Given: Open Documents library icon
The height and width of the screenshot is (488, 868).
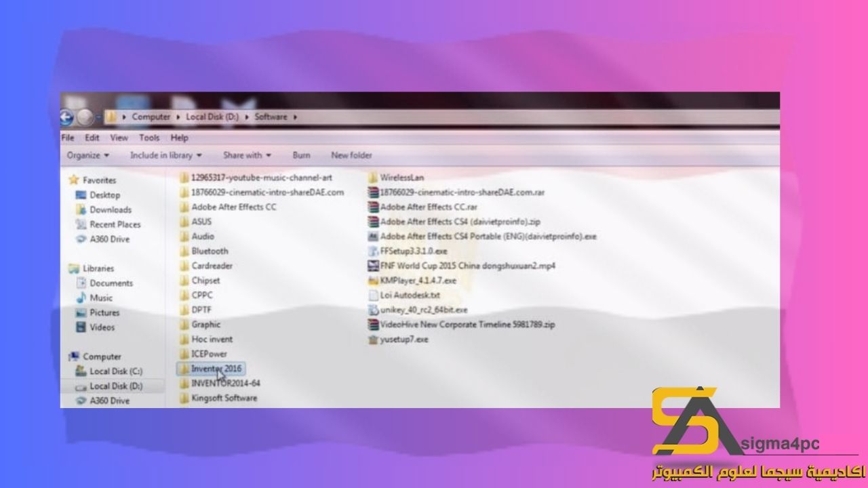Looking at the screenshot, I should (x=81, y=283).
